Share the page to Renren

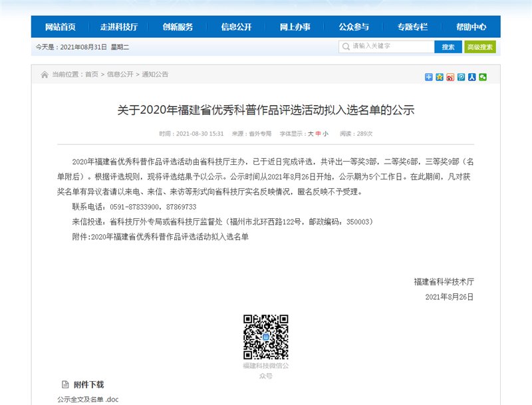(x=473, y=77)
